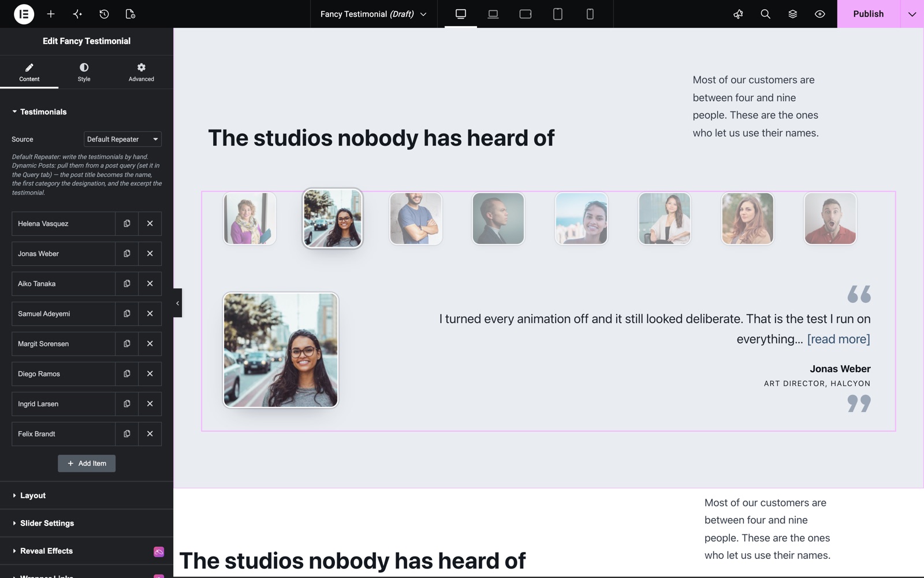This screenshot has height=578, width=924.
Task: Open the Elementor logo menu
Action: (24, 14)
